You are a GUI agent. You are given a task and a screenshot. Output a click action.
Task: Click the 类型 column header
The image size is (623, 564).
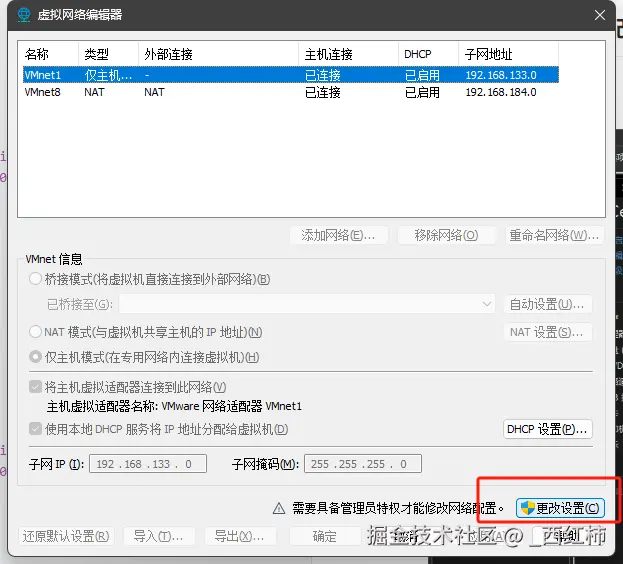(108, 54)
